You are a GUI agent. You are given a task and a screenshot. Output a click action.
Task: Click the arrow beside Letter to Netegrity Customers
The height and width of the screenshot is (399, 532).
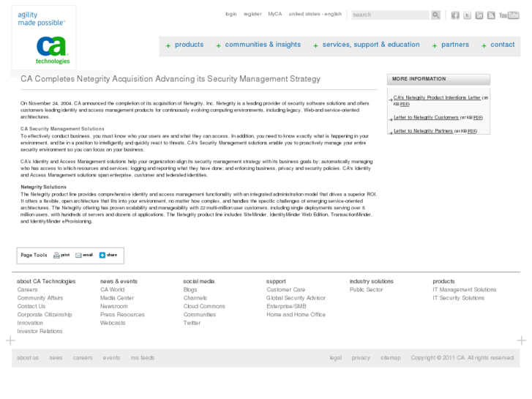pos(391,119)
